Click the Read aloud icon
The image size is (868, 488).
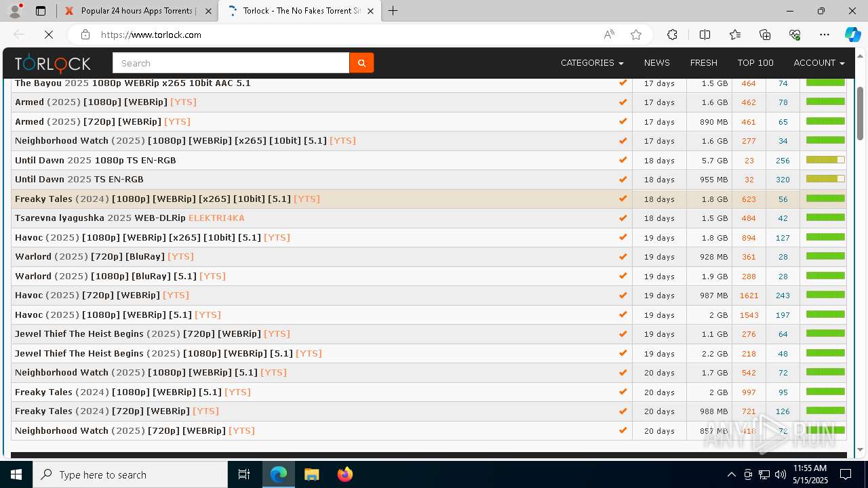click(x=609, y=35)
